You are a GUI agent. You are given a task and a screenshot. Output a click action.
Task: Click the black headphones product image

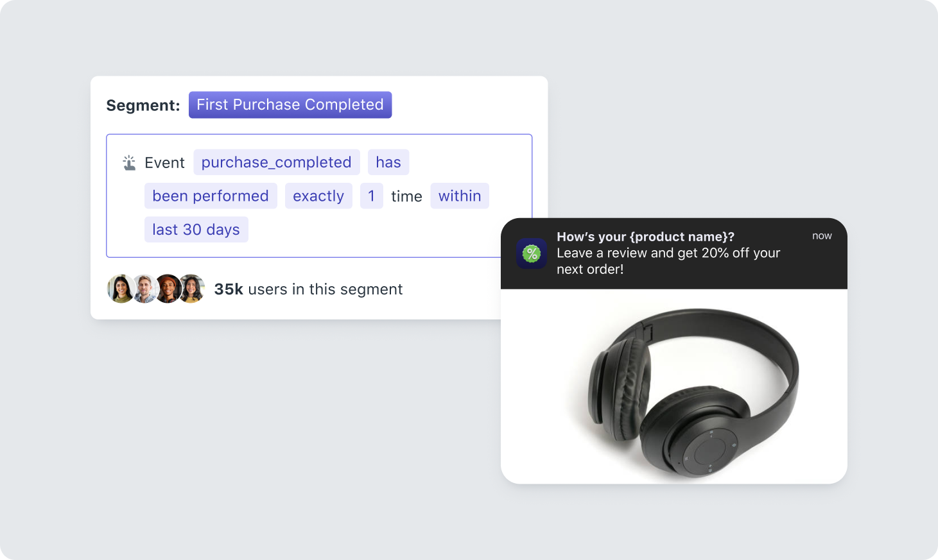pyautogui.click(x=693, y=391)
